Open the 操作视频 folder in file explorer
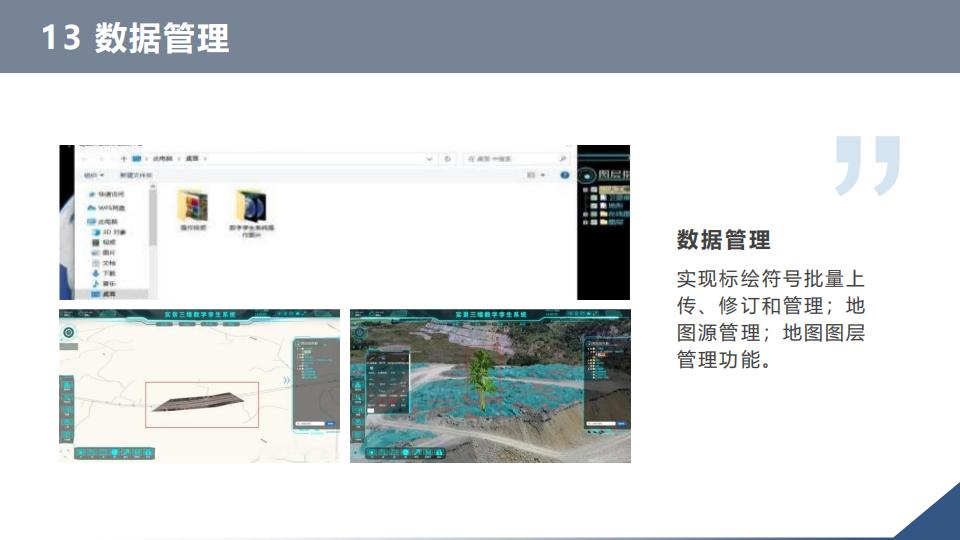The width and height of the screenshot is (960, 540). 193,210
